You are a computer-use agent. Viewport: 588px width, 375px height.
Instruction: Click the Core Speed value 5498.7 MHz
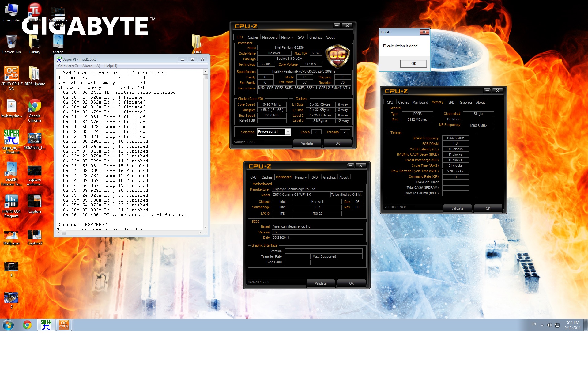272,104
